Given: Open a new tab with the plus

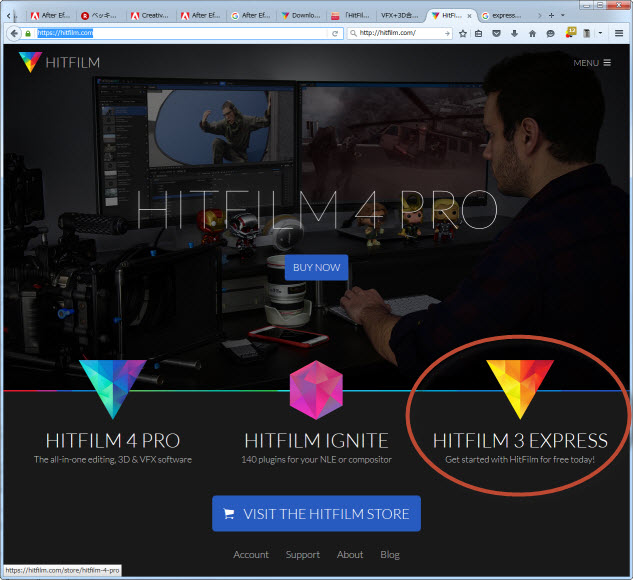Looking at the screenshot, I should 551,15.
